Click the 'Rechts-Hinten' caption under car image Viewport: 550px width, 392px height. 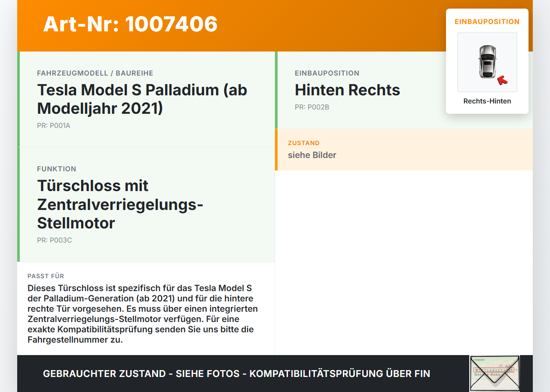pos(487,101)
